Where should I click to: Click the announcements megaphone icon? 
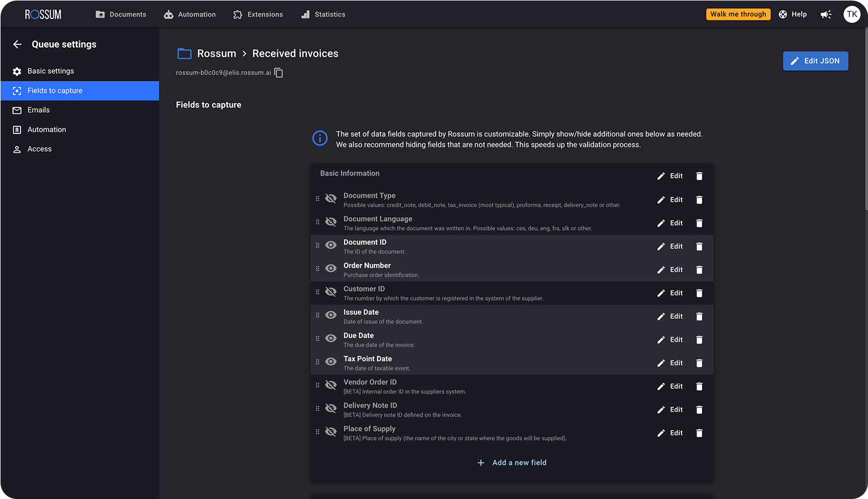826,15
